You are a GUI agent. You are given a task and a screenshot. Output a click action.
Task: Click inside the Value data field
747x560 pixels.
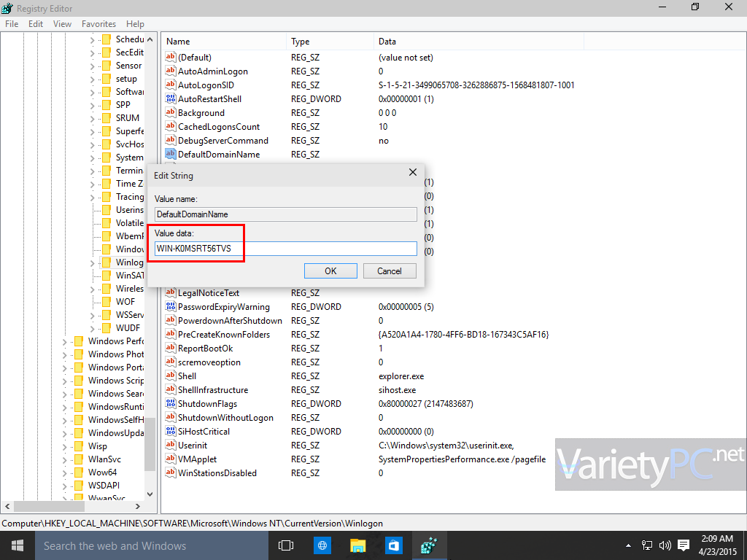pyautogui.click(x=285, y=248)
